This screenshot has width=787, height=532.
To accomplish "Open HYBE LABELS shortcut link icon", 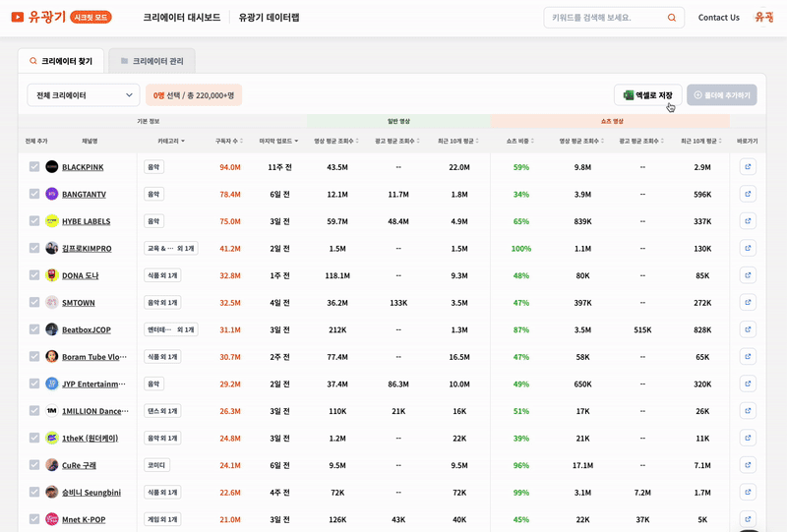I will coord(748,221).
